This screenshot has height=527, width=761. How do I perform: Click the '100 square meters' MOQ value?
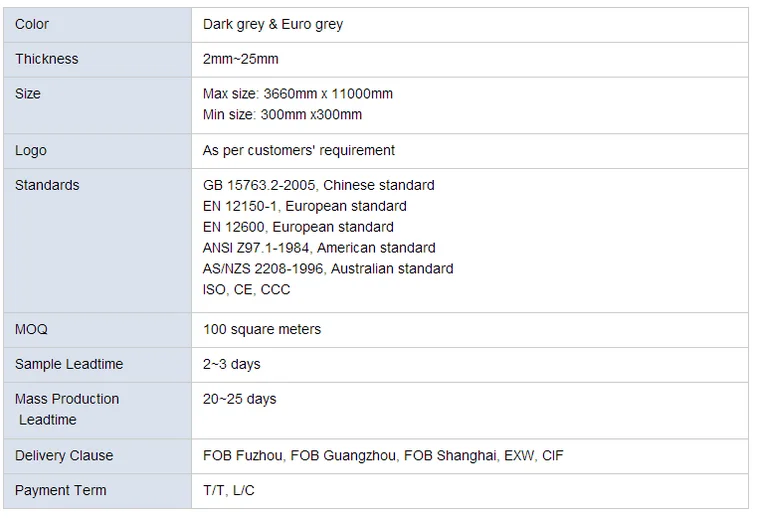click(x=261, y=330)
